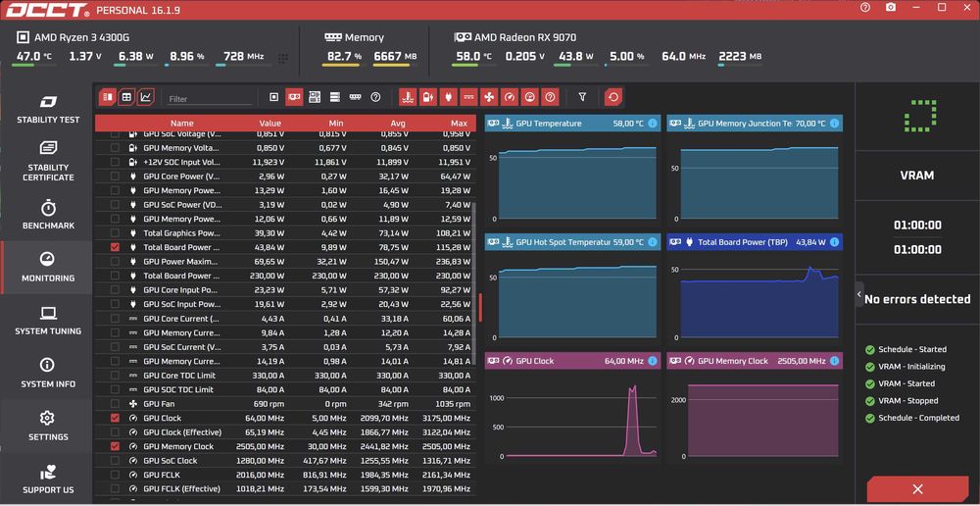Open the Benchmark section

click(x=47, y=215)
